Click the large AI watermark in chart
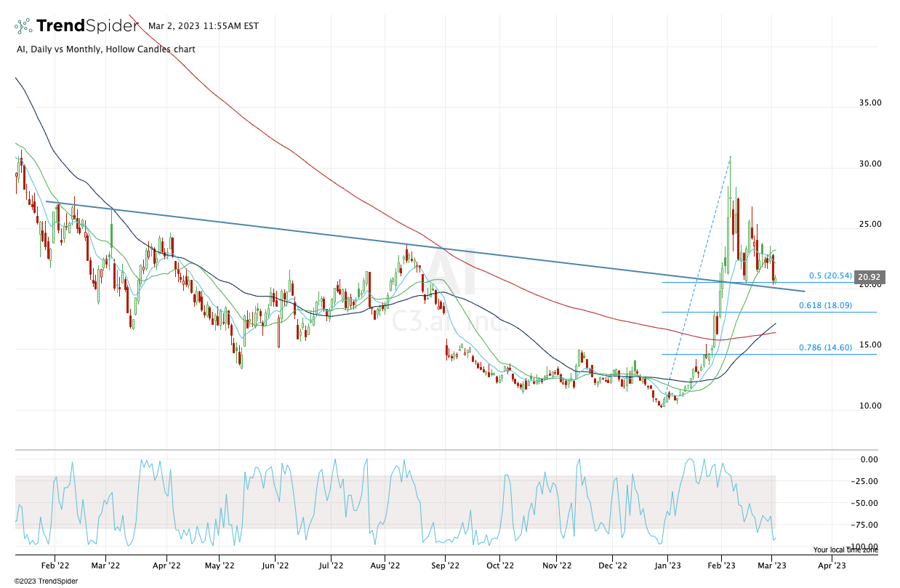The width and height of the screenshot is (900, 588). coord(451,275)
